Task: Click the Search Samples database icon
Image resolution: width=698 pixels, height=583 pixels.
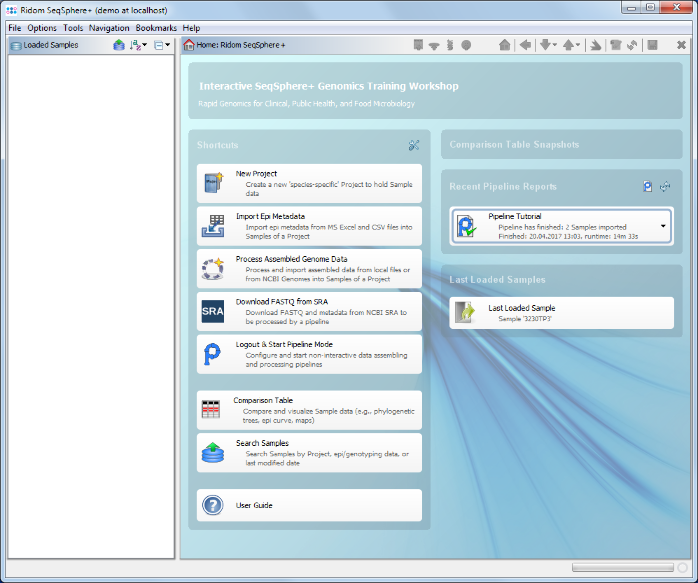Action: click(213, 453)
